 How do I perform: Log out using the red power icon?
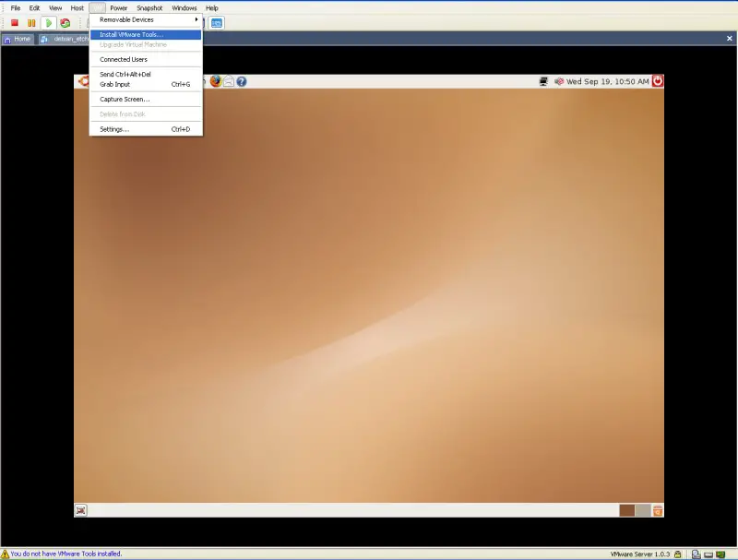point(657,81)
